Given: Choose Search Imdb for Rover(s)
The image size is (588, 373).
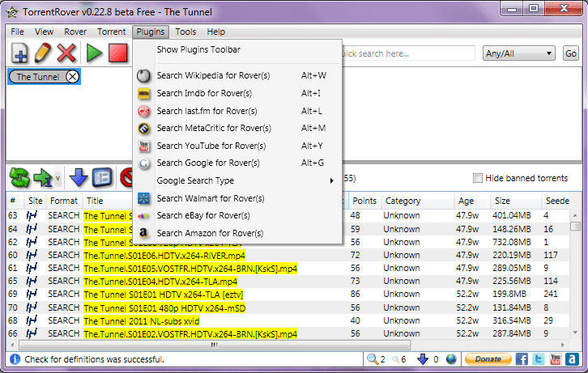Looking at the screenshot, I should (x=237, y=93).
